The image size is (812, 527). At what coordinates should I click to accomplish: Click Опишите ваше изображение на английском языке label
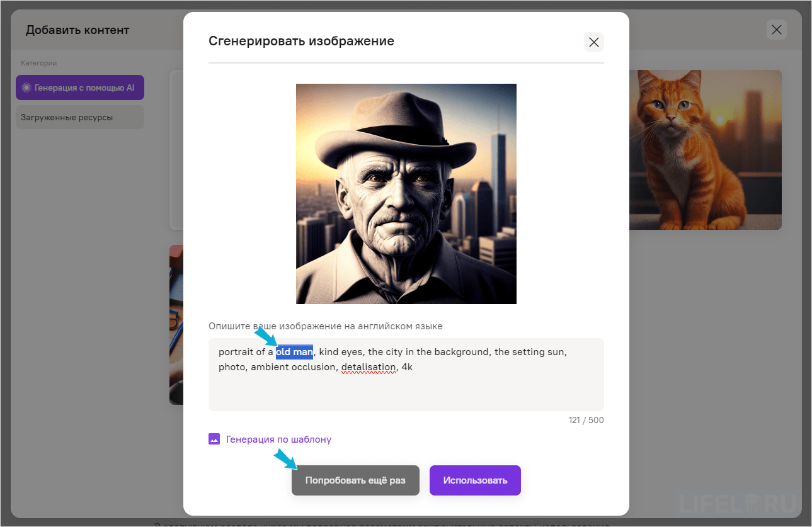coord(326,326)
